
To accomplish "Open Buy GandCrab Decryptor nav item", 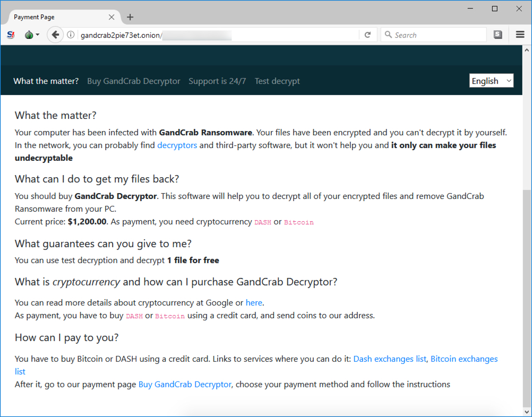I will click(x=134, y=81).
